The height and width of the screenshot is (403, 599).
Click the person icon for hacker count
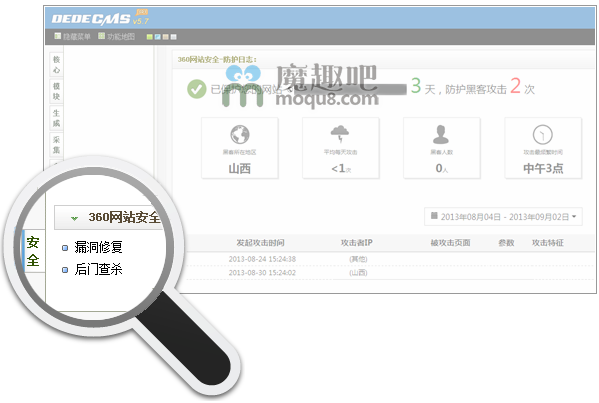(441, 134)
